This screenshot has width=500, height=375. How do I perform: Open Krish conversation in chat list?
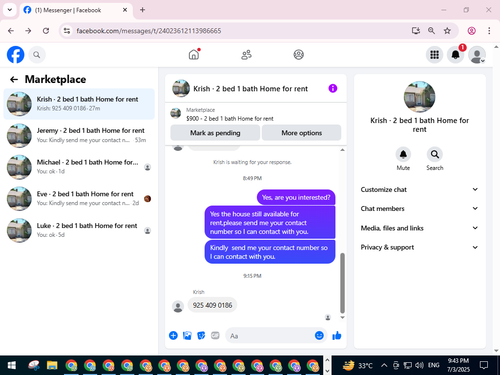tap(79, 104)
